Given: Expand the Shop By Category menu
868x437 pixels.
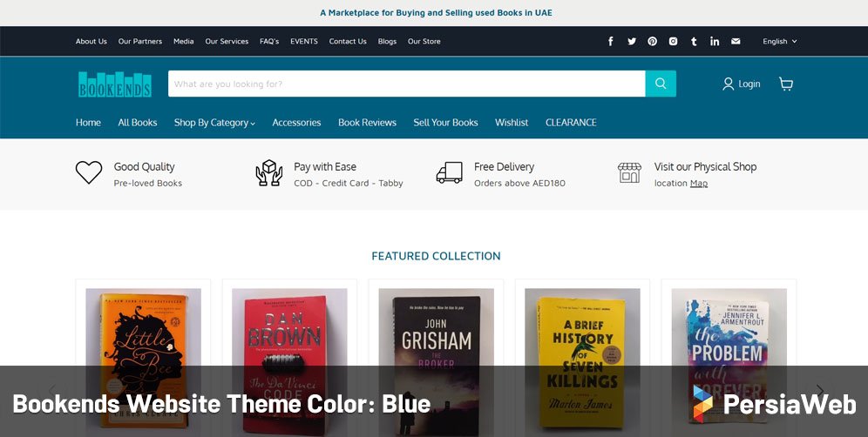Looking at the screenshot, I should coord(214,123).
